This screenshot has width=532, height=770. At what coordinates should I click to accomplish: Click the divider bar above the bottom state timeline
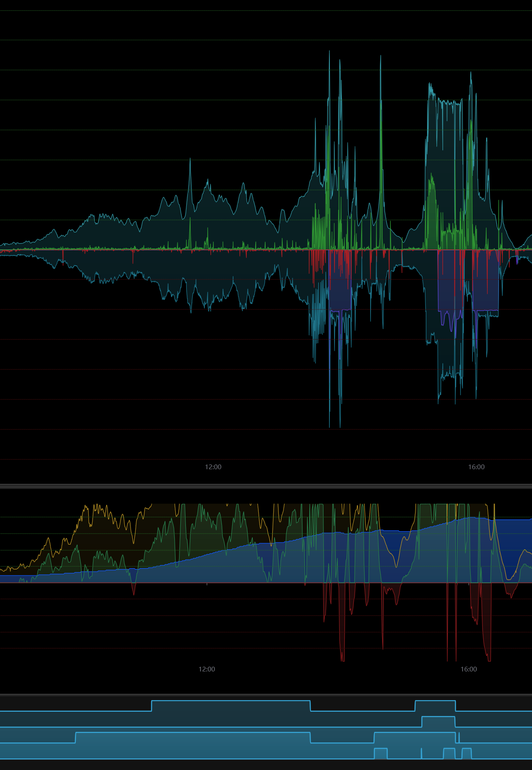(266, 695)
